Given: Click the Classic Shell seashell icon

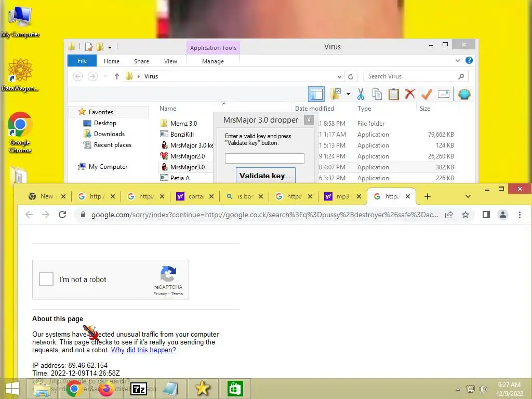Looking at the screenshot, I should [x=464, y=94].
